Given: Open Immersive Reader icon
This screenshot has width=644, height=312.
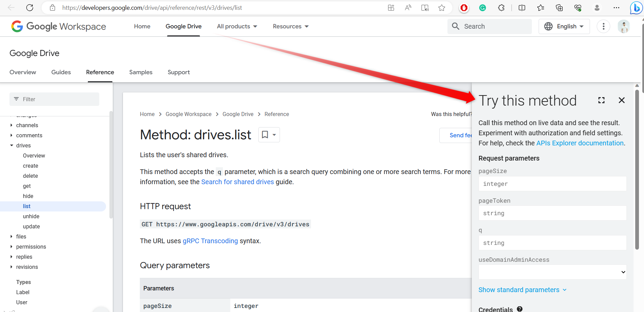Looking at the screenshot, I should pyautogui.click(x=425, y=8).
